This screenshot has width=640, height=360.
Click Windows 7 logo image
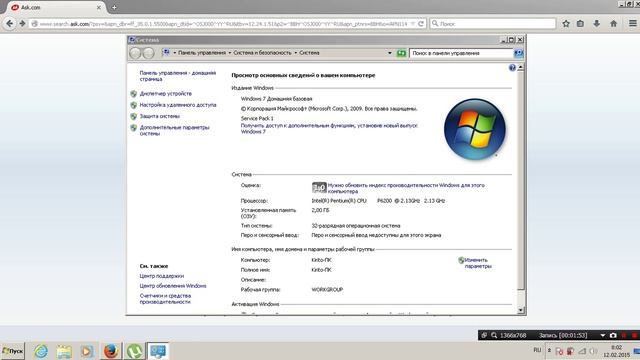[475, 129]
